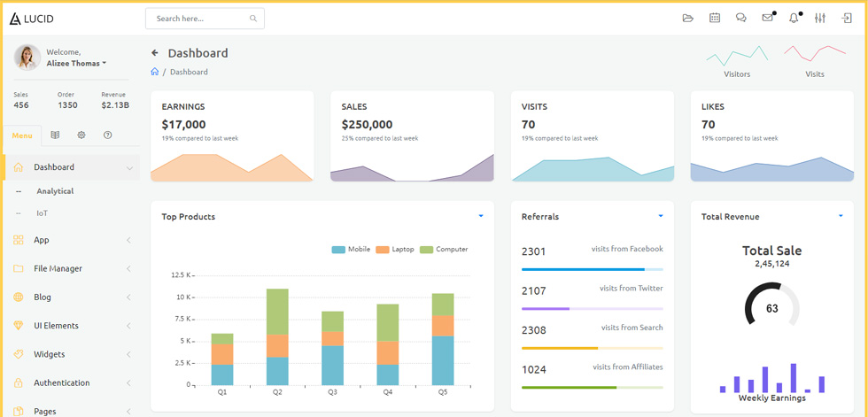Toggle Laptop series in chart legend
This screenshot has height=417, width=868.
click(x=395, y=250)
